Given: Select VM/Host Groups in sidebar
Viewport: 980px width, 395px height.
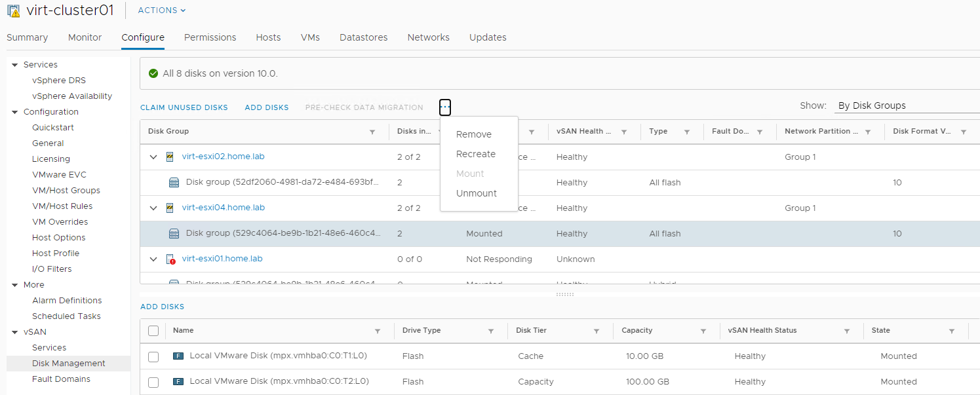Looking at the screenshot, I should pos(66,191).
